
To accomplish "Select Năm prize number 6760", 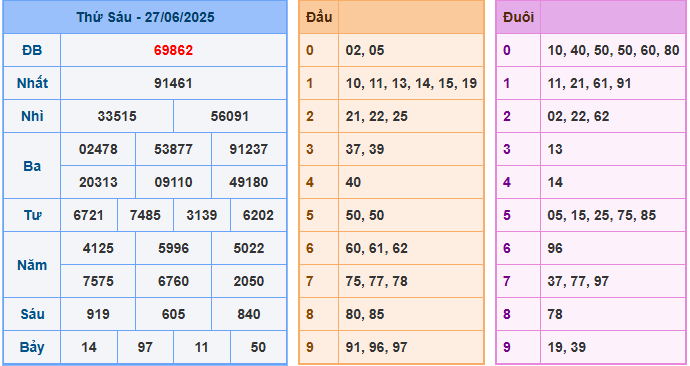I will click(x=173, y=281).
